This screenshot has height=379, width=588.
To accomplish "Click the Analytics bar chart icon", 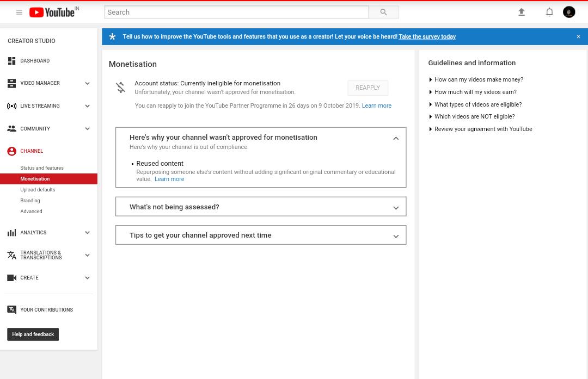I will [11, 233].
